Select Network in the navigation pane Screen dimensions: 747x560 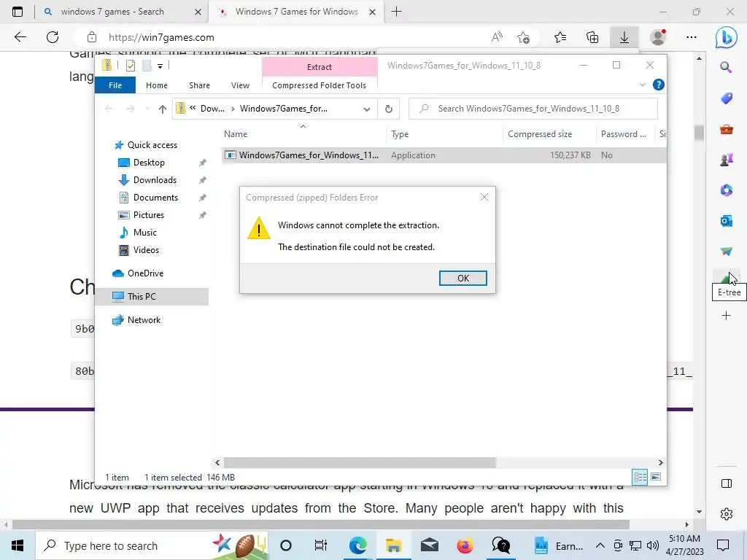point(144,320)
